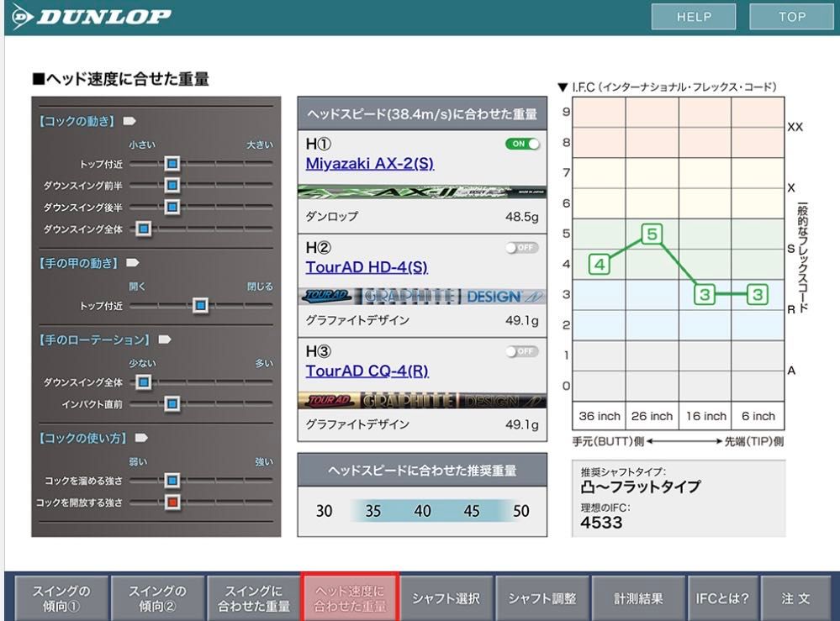Click the TourAD HD-4 shaft image
The width and height of the screenshot is (840, 621).
421,297
